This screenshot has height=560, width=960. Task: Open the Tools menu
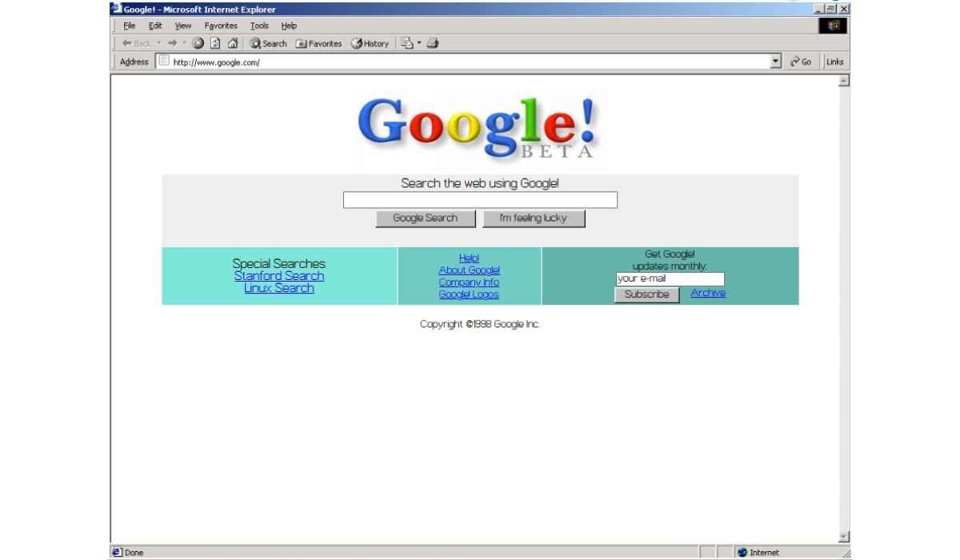coord(259,26)
